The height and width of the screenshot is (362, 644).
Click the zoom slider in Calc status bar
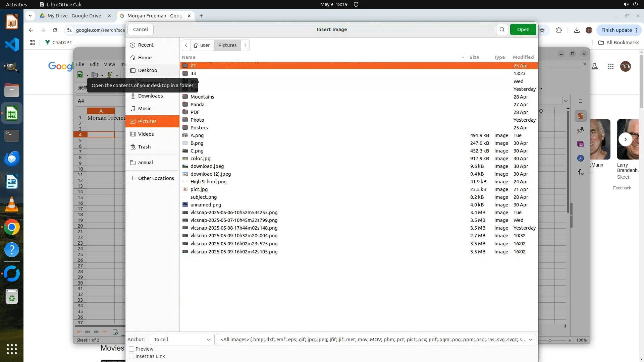point(550,340)
